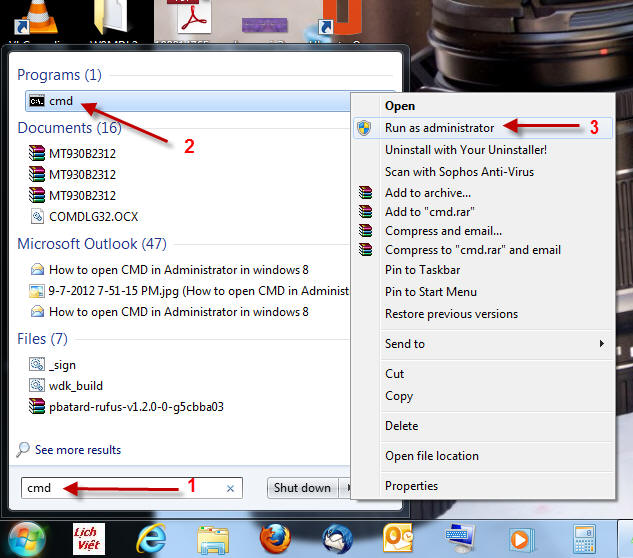Click the Programs (1) group header
The width and height of the screenshot is (633, 558).
[59, 75]
